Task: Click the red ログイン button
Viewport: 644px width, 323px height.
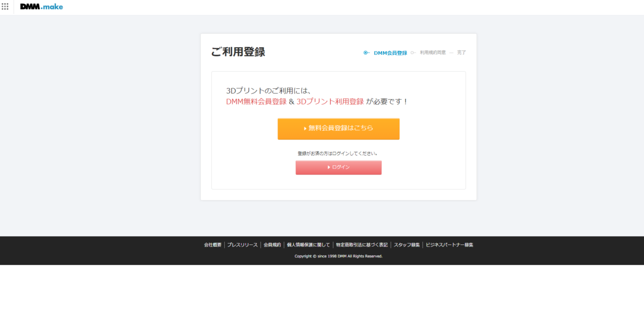Action: pos(338,167)
